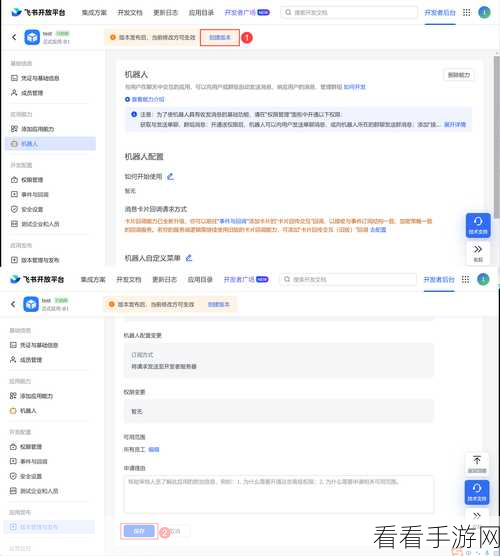Click the 飞书开放平台 logo in the upper header

[x=38, y=12]
